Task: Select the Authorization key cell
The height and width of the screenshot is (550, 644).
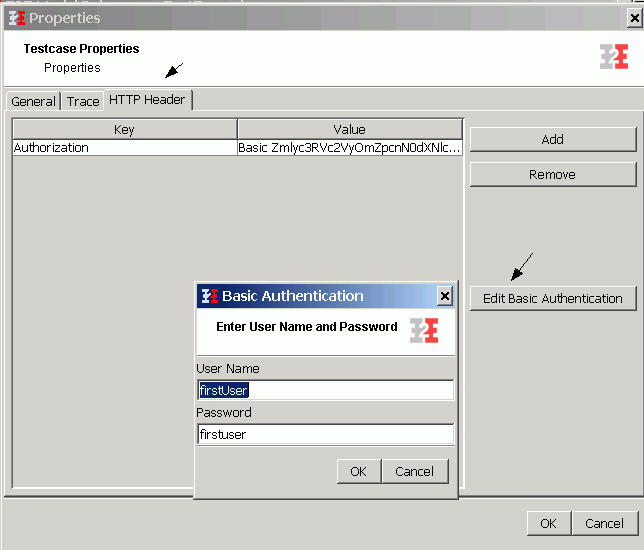Action: [125, 147]
